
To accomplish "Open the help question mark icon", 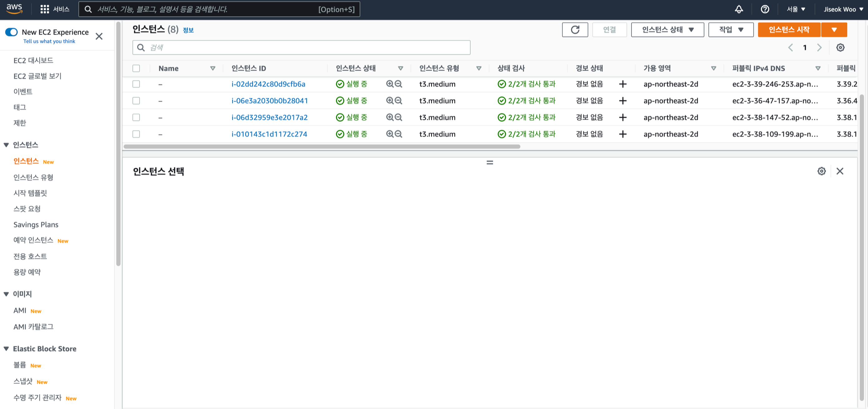I will (x=765, y=9).
